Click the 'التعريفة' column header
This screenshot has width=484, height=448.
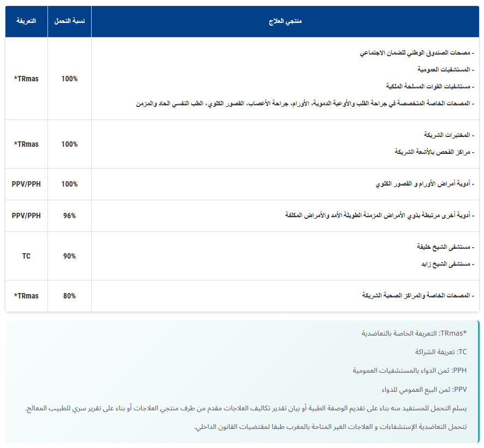click(x=26, y=21)
